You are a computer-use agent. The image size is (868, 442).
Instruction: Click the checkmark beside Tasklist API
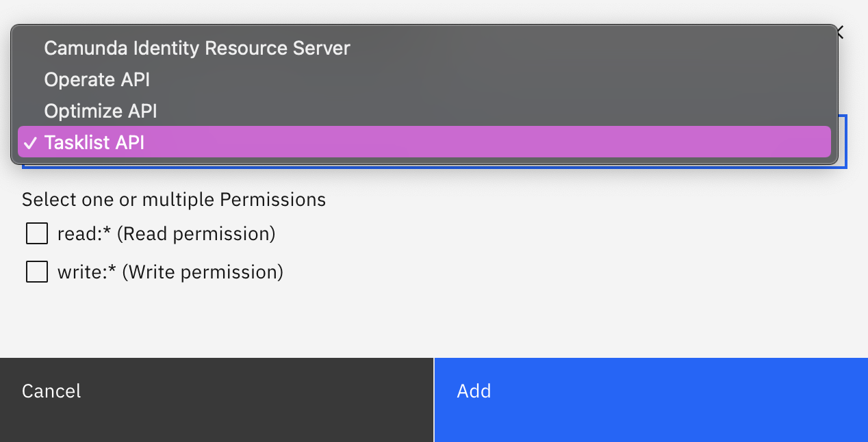point(30,143)
